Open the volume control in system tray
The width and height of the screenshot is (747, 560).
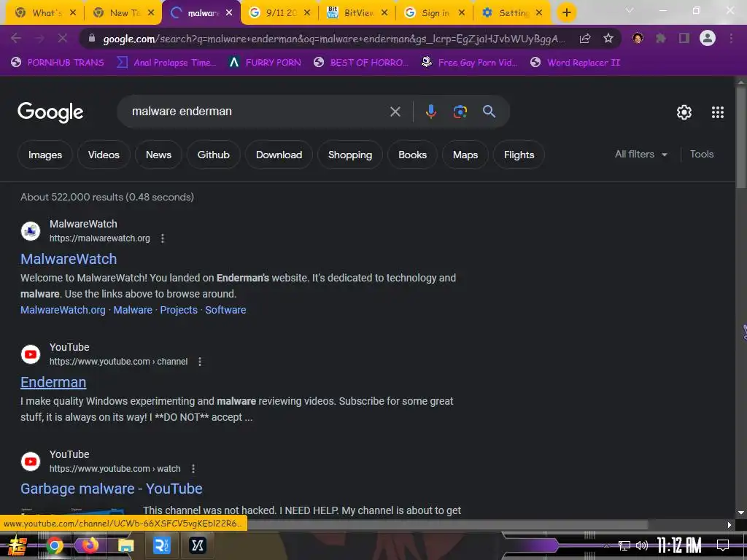(642, 545)
